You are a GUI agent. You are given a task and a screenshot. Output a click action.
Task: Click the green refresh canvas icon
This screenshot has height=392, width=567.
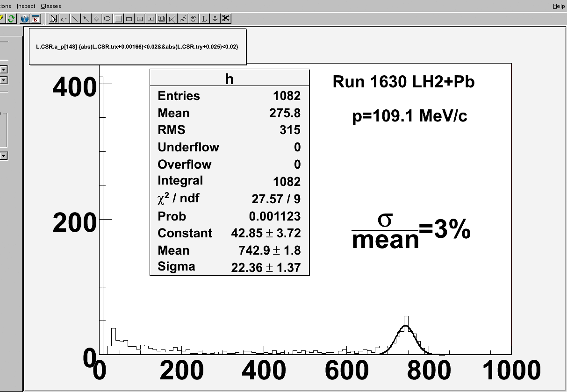coord(11,19)
